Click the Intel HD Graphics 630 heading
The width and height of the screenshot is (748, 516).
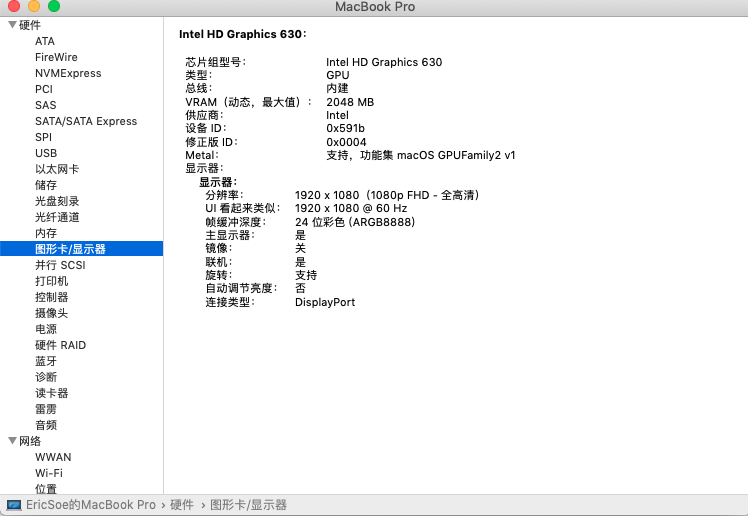pyautogui.click(x=243, y=34)
